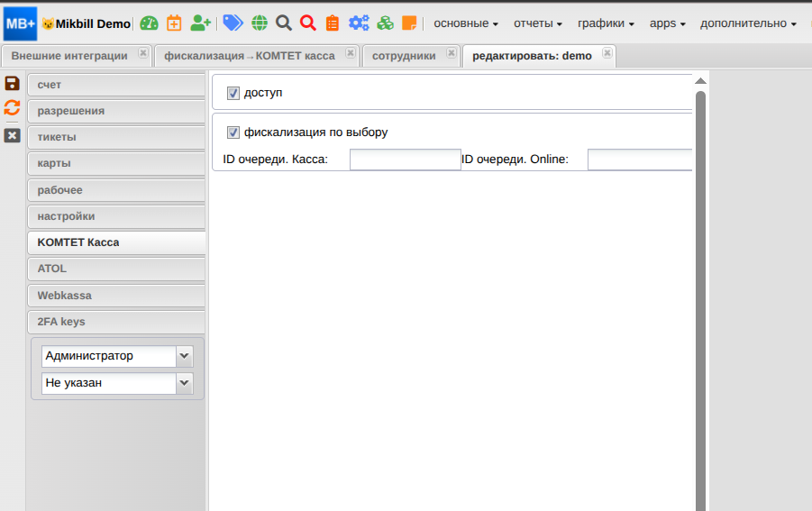Click the Не указан field text

pyautogui.click(x=74, y=383)
